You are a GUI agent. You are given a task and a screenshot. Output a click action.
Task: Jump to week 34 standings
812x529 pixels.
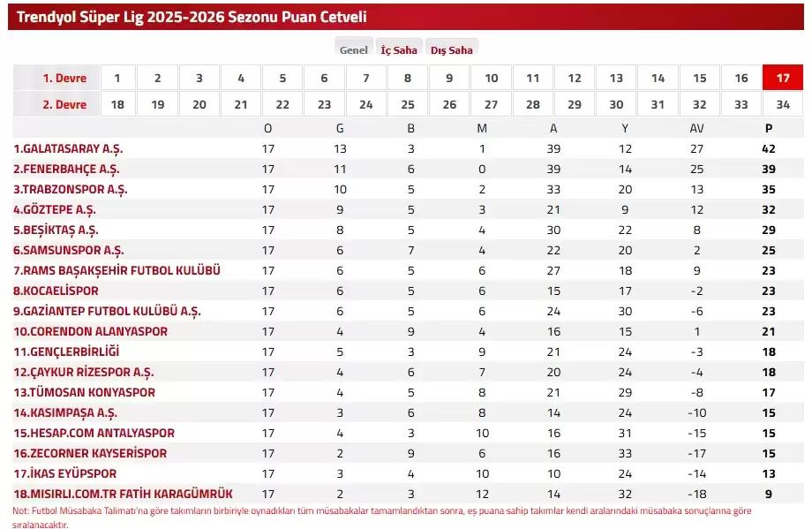[782, 104]
